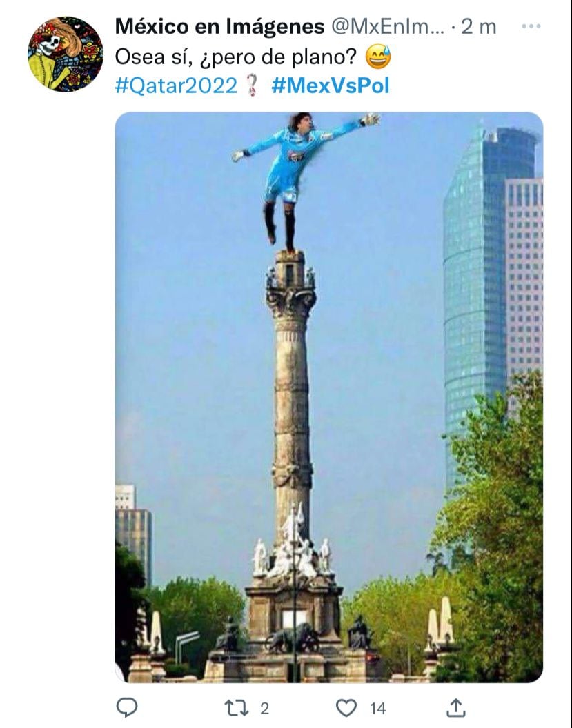View the like count of 14

tap(378, 709)
